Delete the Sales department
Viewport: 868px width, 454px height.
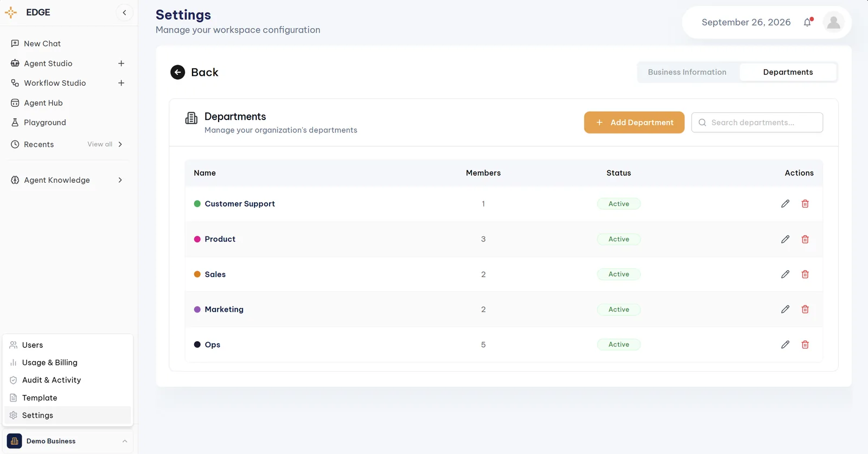click(805, 274)
